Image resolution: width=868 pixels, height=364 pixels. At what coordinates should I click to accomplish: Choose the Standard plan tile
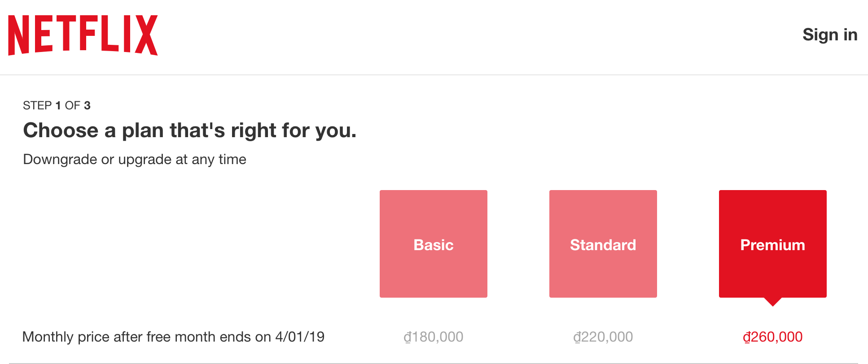point(603,244)
